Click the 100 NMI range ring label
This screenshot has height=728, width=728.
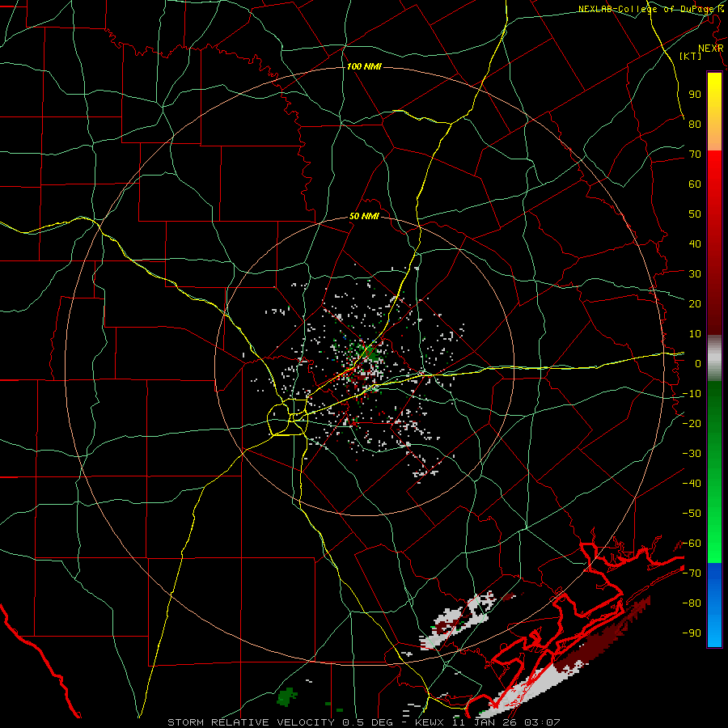(364, 67)
